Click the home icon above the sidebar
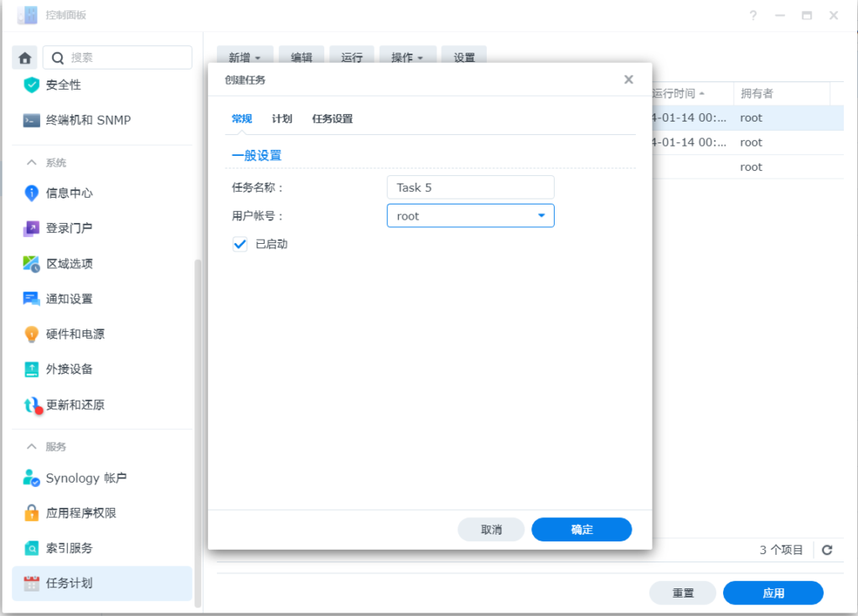858x616 pixels. click(x=24, y=57)
